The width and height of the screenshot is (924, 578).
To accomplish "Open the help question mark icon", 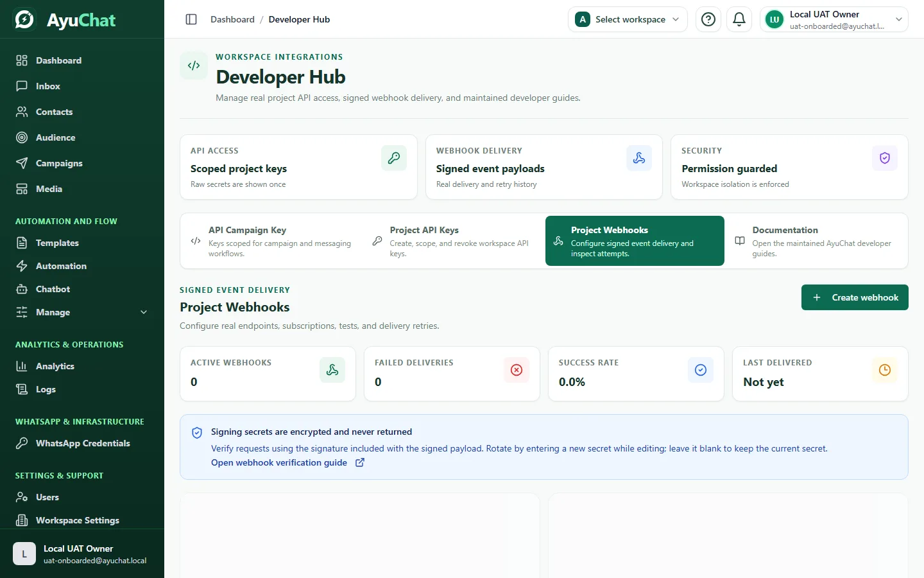I will pyautogui.click(x=708, y=19).
